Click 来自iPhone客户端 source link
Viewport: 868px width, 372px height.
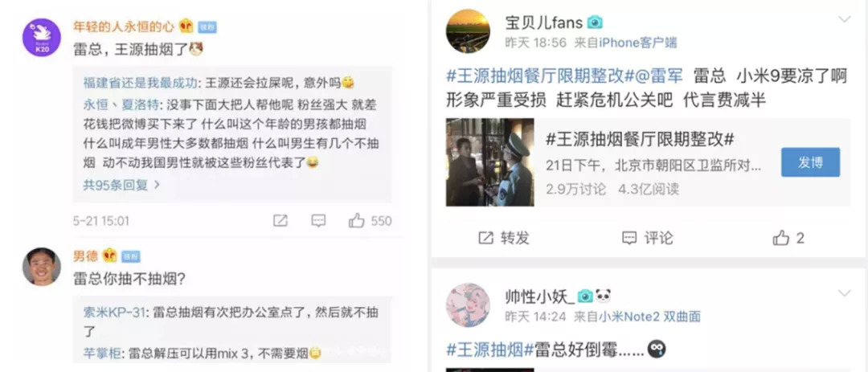[x=625, y=43]
